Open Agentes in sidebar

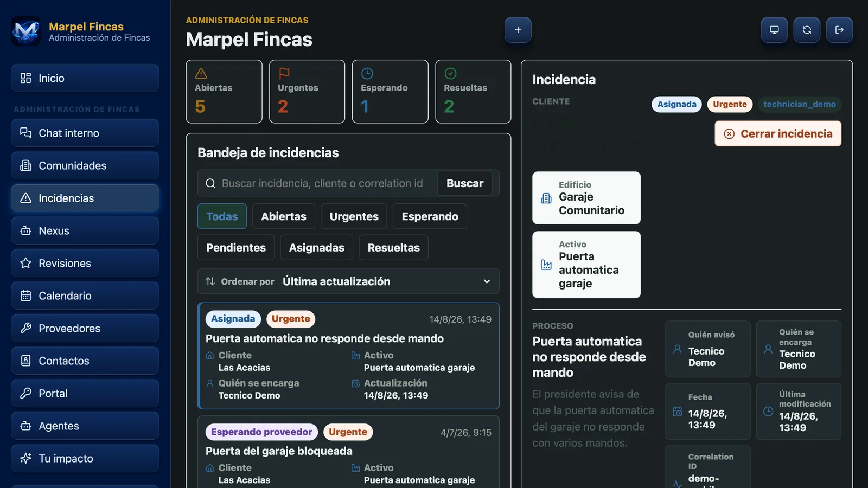[x=85, y=426]
